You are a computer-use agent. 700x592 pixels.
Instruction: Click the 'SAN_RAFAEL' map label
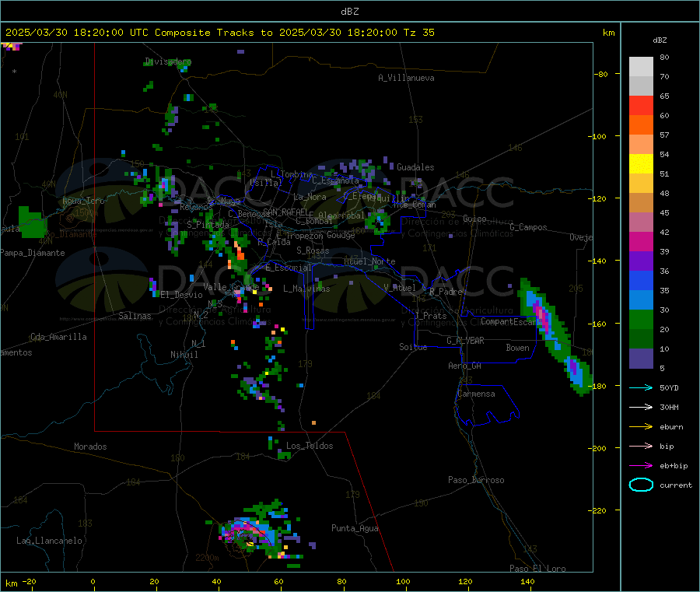click(285, 212)
